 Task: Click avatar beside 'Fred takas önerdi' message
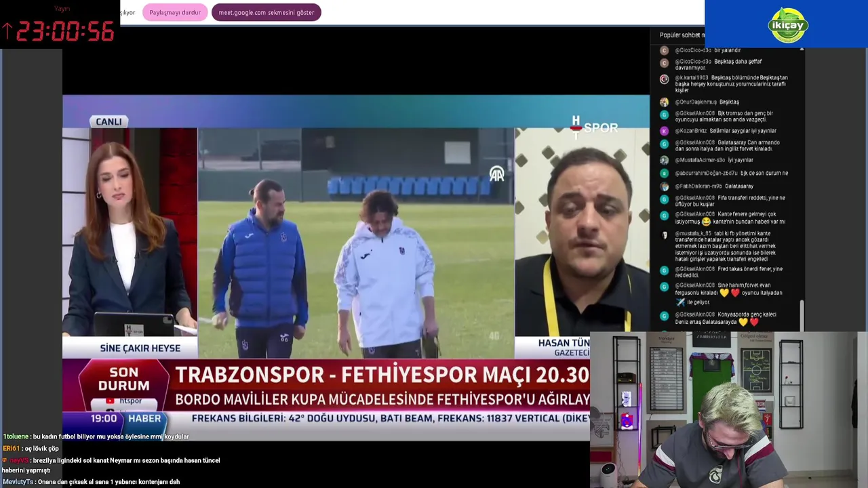[664, 270]
